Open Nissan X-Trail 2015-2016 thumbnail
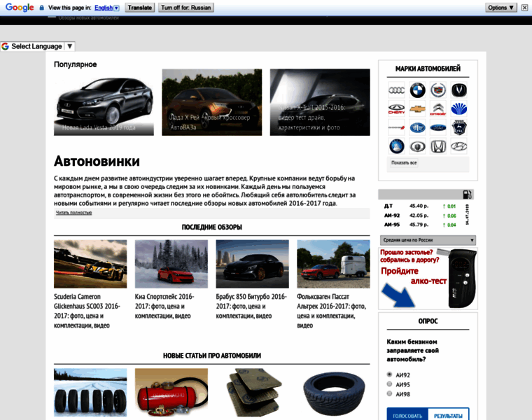This screenshot has height=420, width=532. [320, 102]
